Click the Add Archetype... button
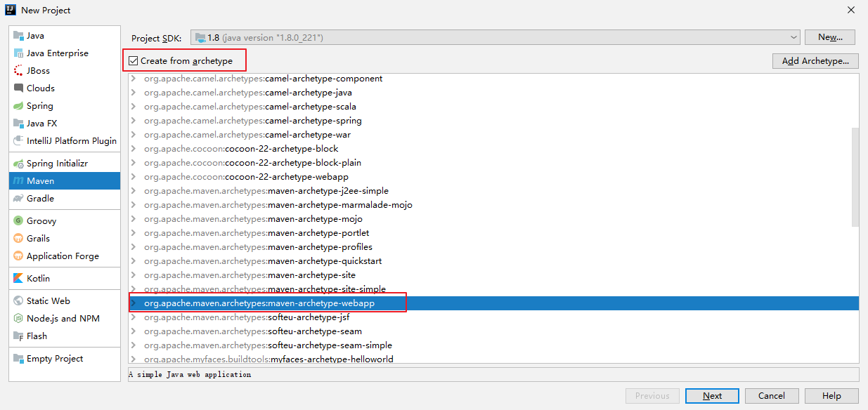 (815, 61)
